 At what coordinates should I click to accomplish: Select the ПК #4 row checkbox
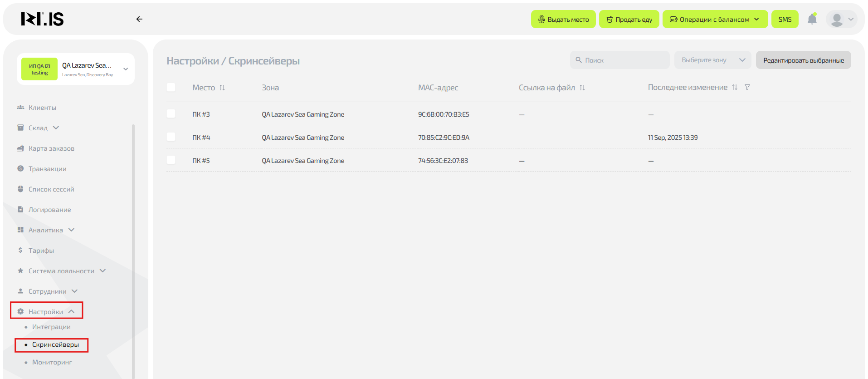pyautogui.click(x=171, y=137)
